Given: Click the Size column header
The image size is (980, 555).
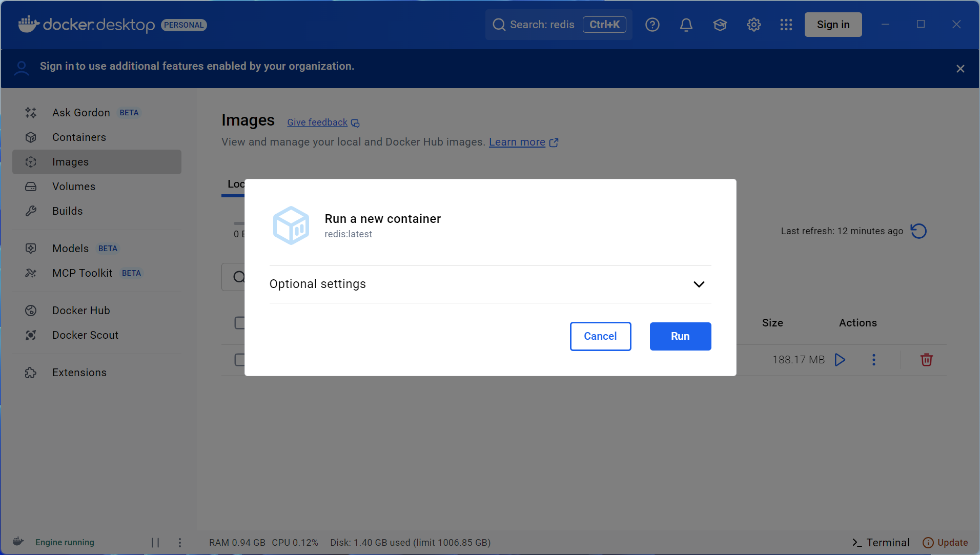Looking at the screenshot, I should coord(772,323).
